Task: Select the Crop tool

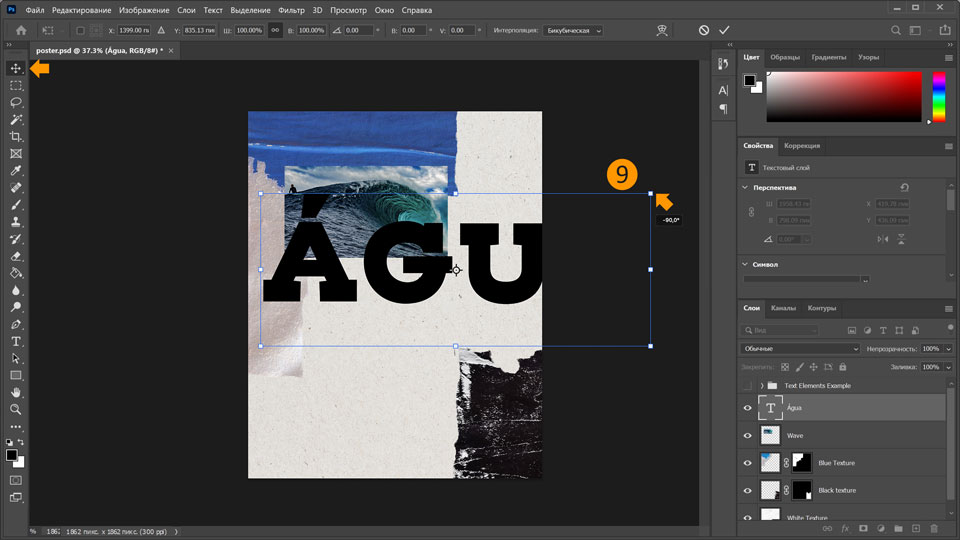Action: 16,137
